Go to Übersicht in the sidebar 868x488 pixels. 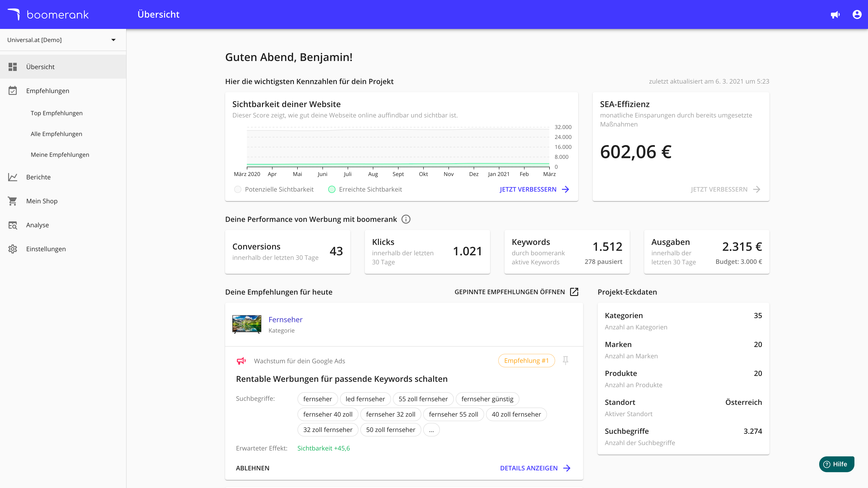[x=63, y=67]
